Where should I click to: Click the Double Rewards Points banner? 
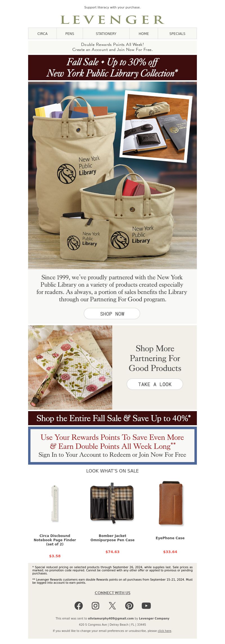click(x=112, y=47)
